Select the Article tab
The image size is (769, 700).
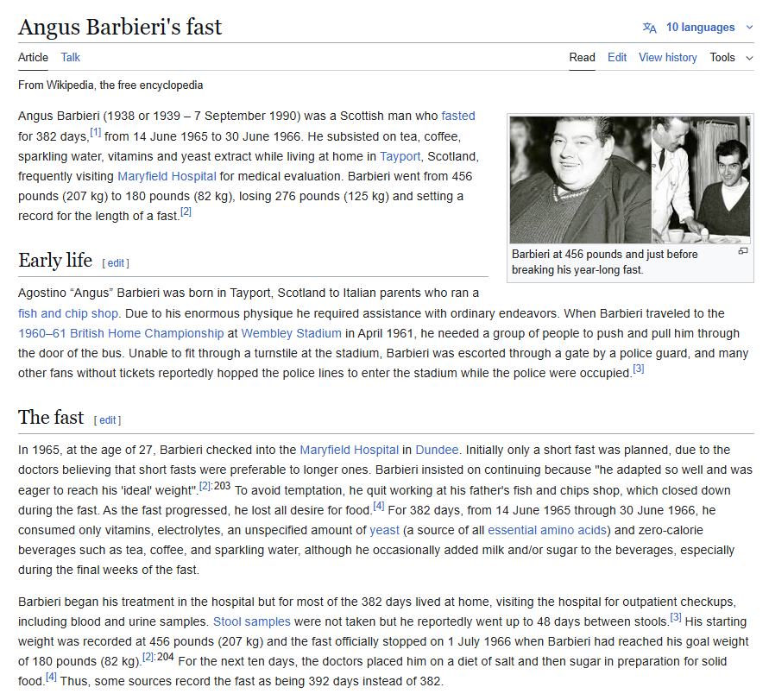pyautogui.click(x=33, y=57)
